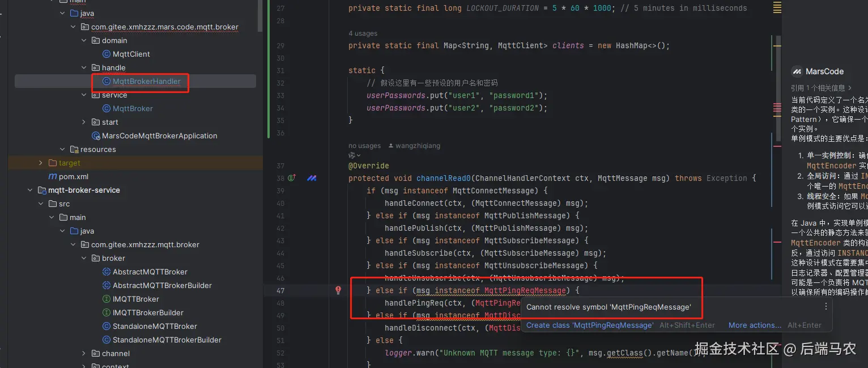This screenshot has width=868, height=368.
Task: Click the AbstractMQTTBroker abstract class icon
Action: coord(106,272)
